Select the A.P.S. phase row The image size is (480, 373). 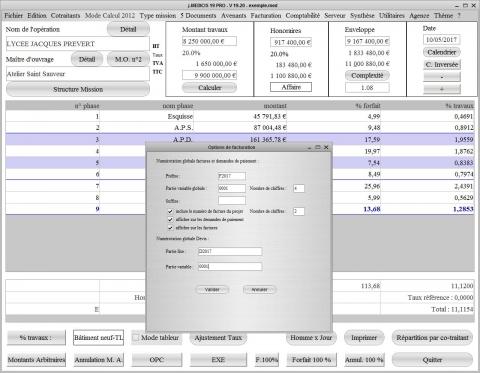tap(240, 128)
